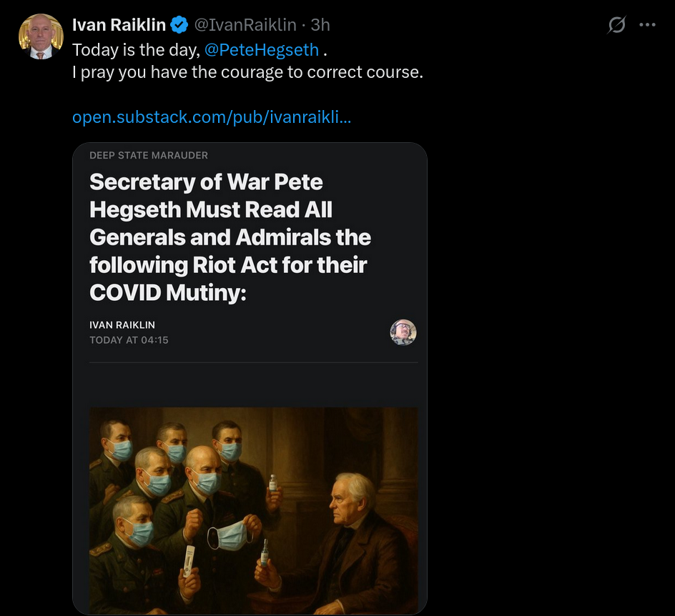Screen dimensions: 675x616
Task: Open the three-dot More options menu
Action: coord(647,25)
